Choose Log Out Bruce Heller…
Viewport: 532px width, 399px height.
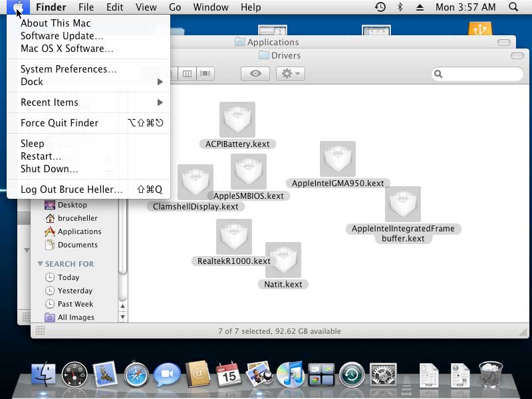click(x=88, y=190)
